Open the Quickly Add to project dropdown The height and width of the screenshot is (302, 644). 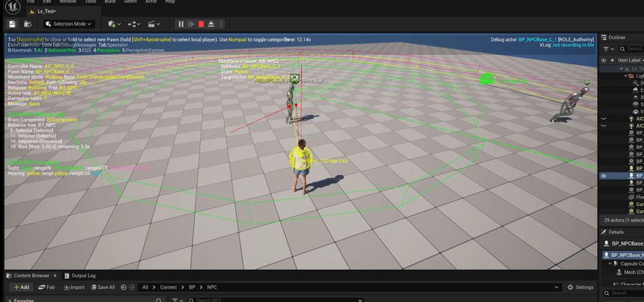click(x=114, y=24)
